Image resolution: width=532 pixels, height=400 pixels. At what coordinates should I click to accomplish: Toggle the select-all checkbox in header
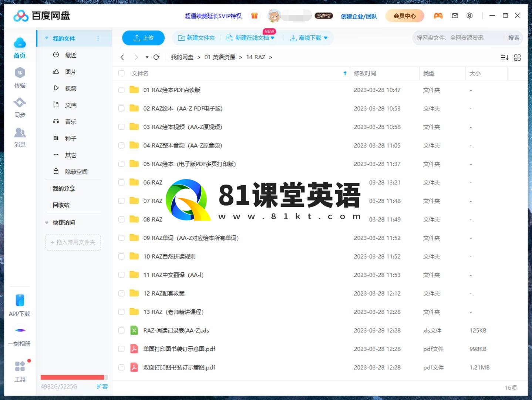click(121, 73)
